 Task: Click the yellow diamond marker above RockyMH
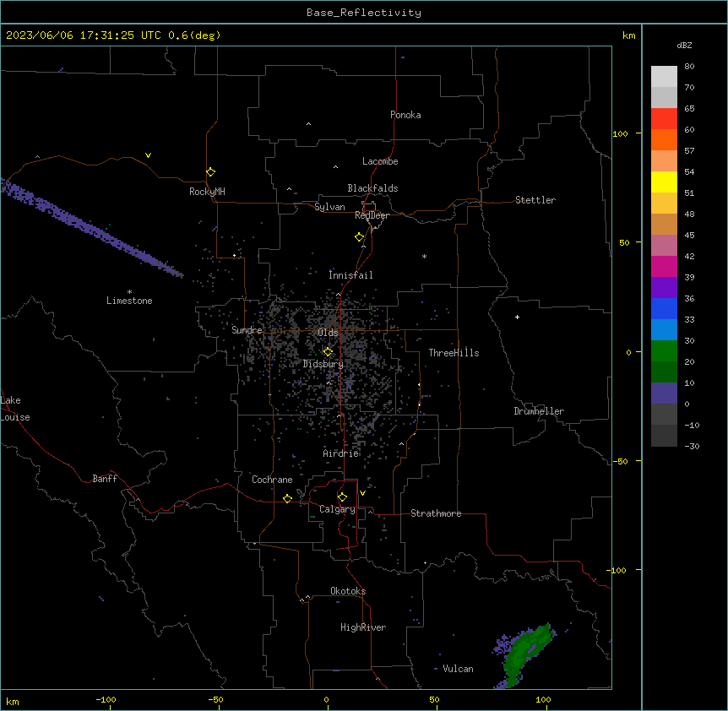pyautogui.click(x=210, y=171)
